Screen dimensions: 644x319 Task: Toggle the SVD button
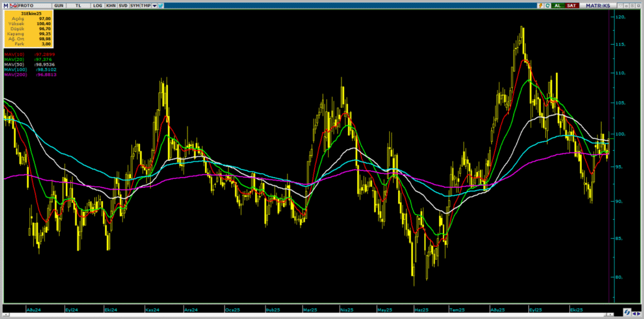(123, 5)
